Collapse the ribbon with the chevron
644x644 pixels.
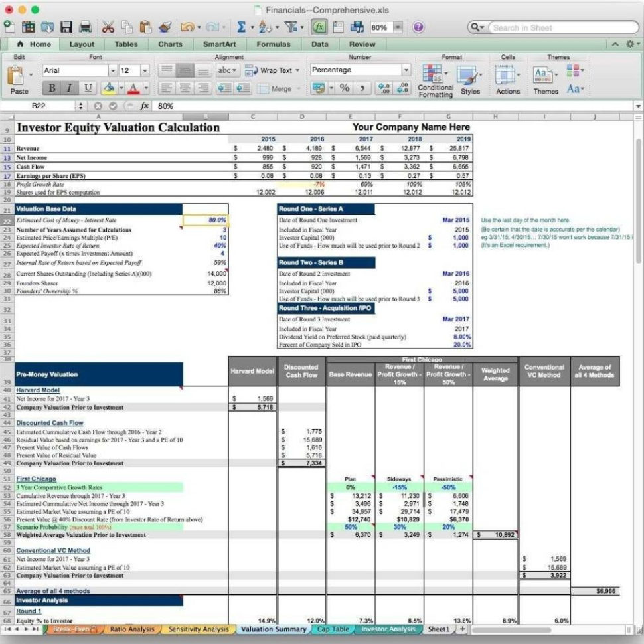point(615,44)
